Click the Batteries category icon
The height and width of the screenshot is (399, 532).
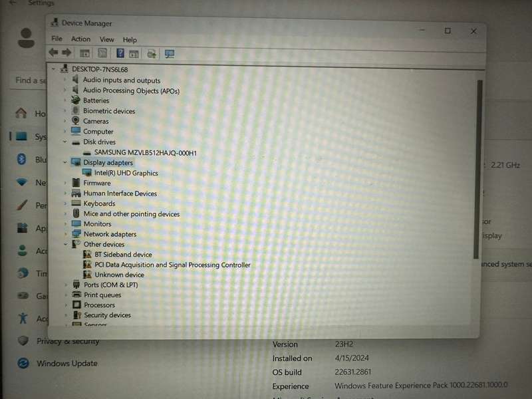[76, 100]
